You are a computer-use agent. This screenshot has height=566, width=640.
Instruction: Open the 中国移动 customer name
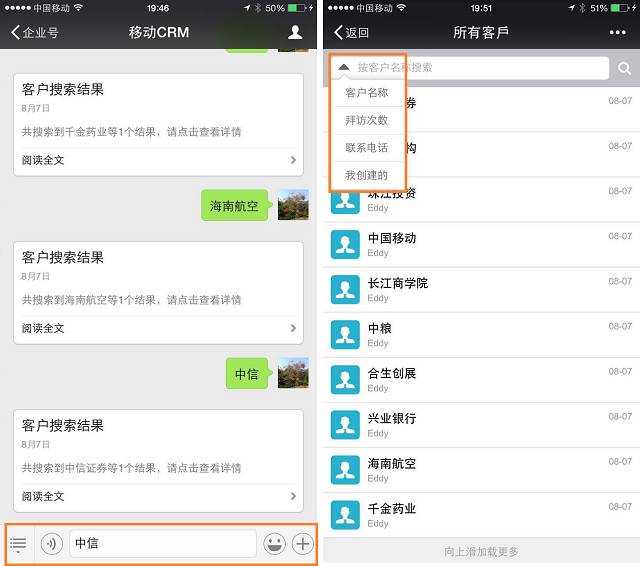[392, 238]
